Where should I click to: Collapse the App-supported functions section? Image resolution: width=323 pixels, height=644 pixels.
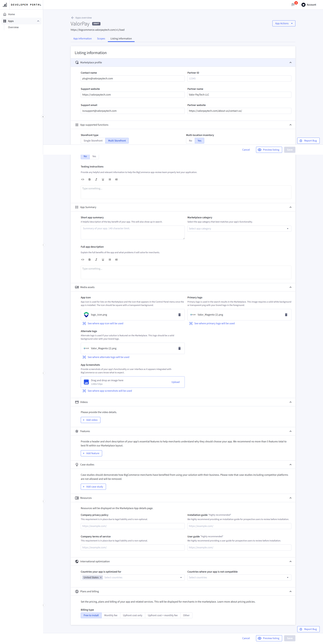(x=290, y=125)
